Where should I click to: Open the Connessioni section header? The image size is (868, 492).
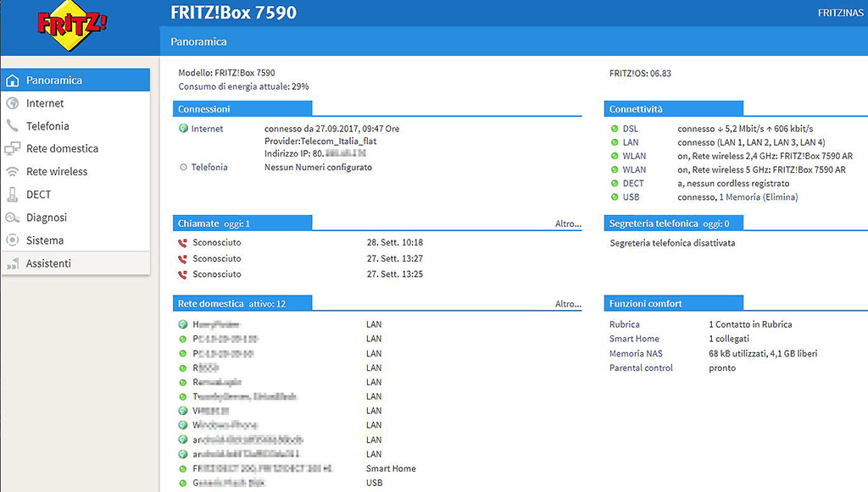204,109
